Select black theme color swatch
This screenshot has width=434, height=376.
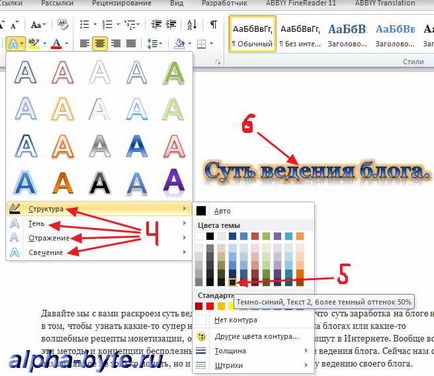pos(210,236)
